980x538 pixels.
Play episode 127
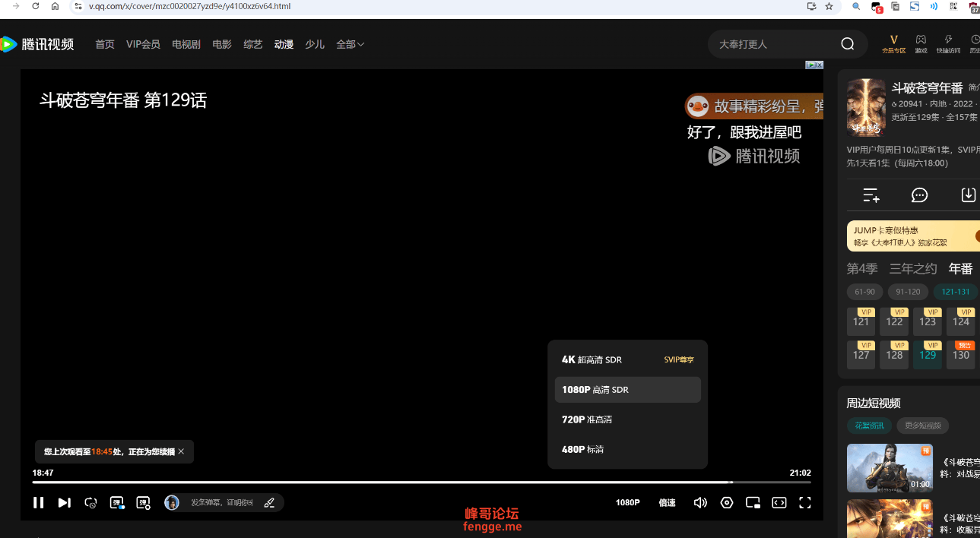click(861, 355)
